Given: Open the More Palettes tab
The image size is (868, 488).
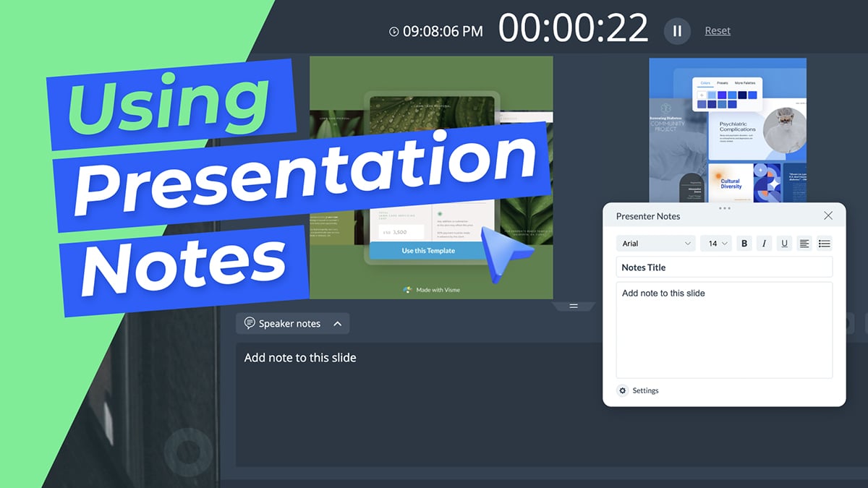Looking at the screenshot, I should (745, 83).
